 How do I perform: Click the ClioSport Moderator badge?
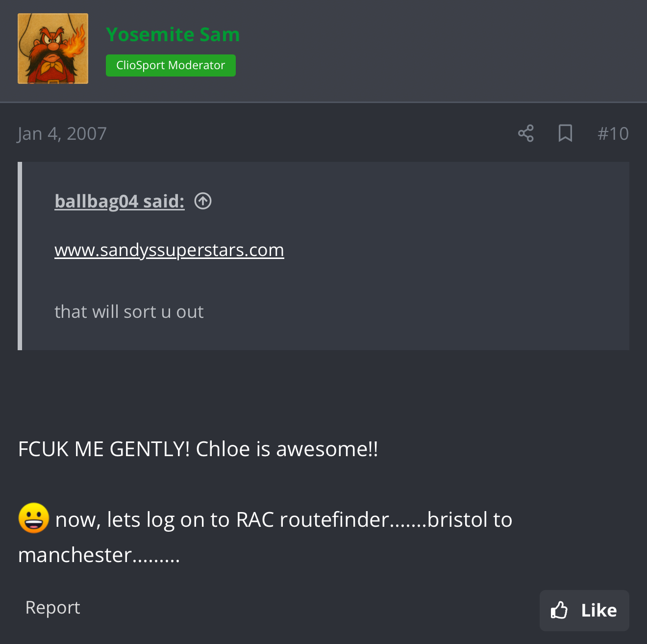171,65
